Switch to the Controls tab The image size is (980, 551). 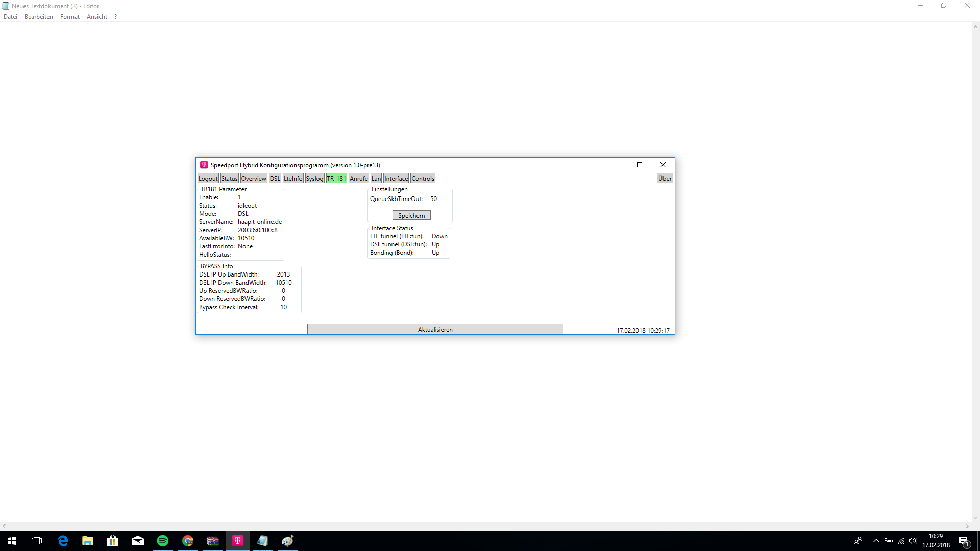[423, 178]
